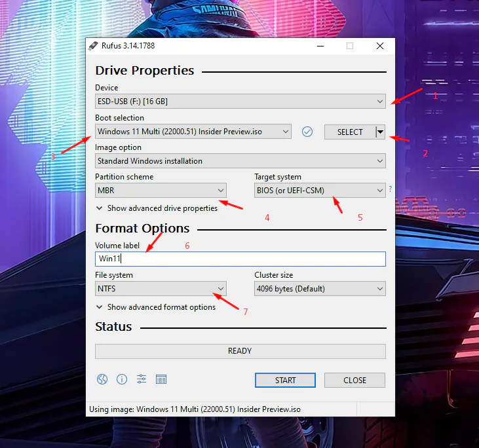The height and width of the screenshot is (448, 479).
Task: Click the CLOSE button
Action: (354, 380)
